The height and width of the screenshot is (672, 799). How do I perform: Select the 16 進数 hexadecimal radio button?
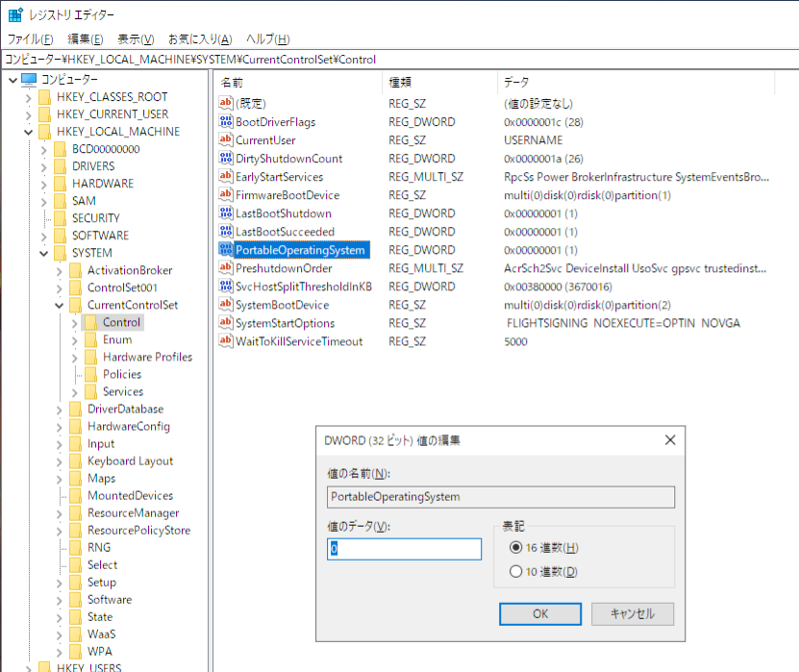(515, 547)
